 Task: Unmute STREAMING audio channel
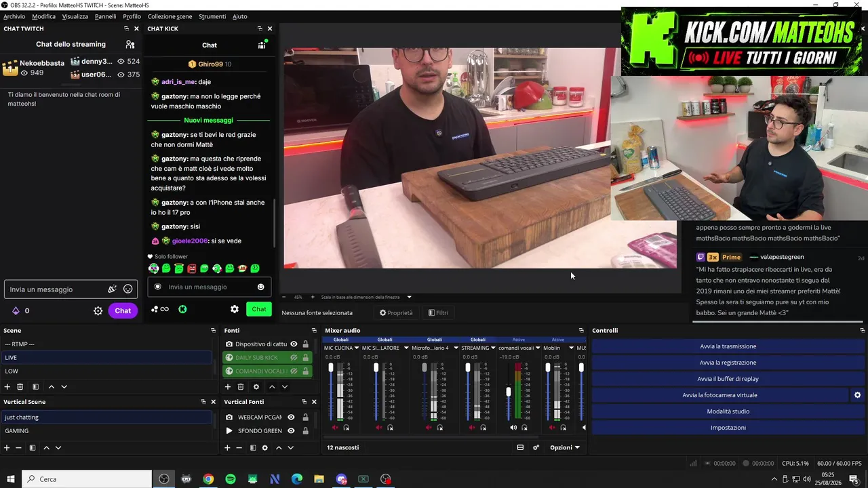tap(472, 428)
